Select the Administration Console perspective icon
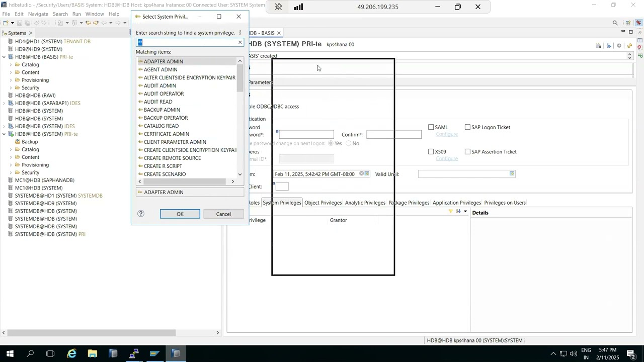Viewport: 644px width, 362px height. tap(639, 23)
